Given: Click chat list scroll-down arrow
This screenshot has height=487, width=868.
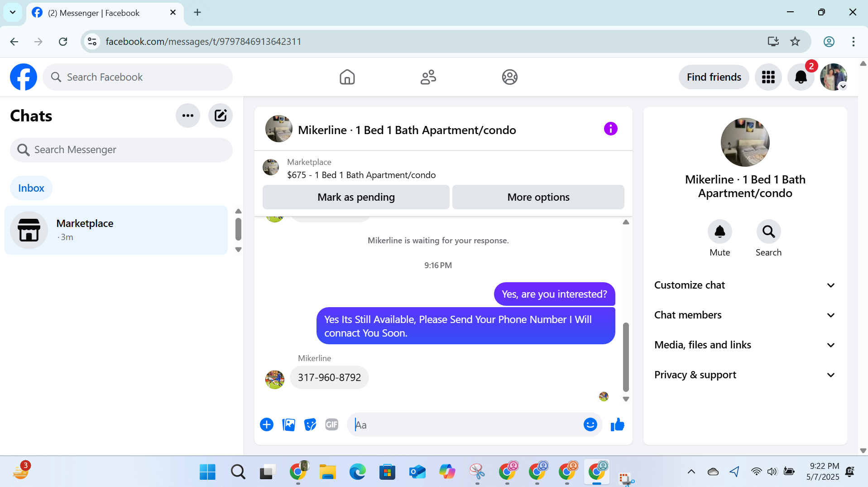Looking at the screenshot, I should click(x=238, y=250).
